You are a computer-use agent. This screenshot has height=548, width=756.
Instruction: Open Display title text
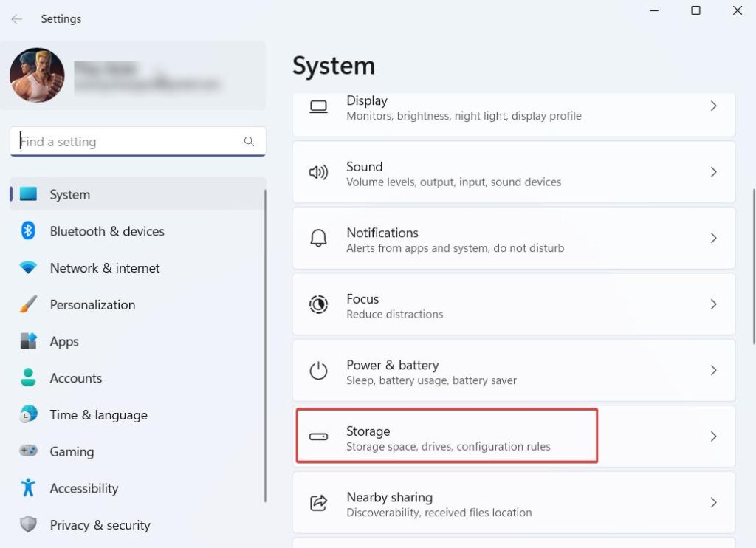click(x=367, y=100)
